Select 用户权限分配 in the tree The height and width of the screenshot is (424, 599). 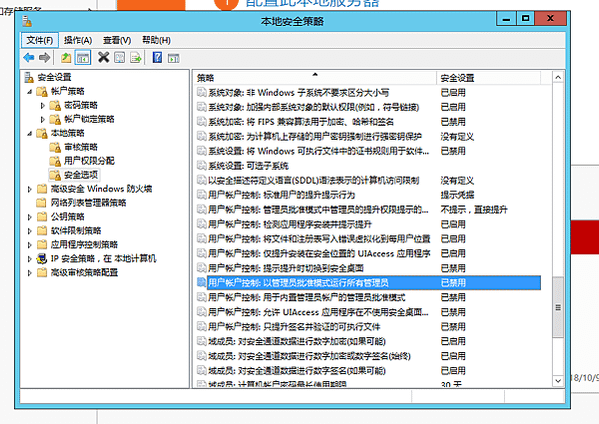[x=89, y=161]
